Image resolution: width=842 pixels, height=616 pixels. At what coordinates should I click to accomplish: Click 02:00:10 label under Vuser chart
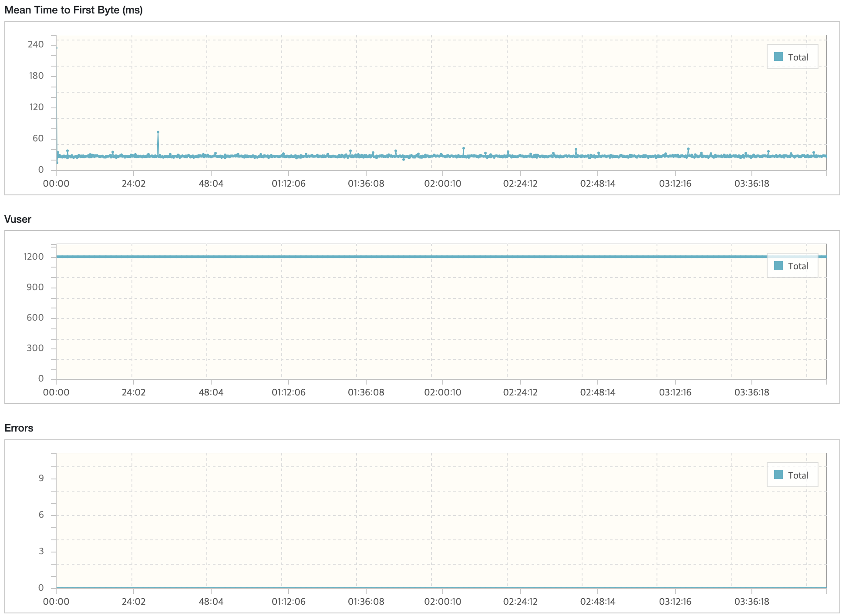443,392
